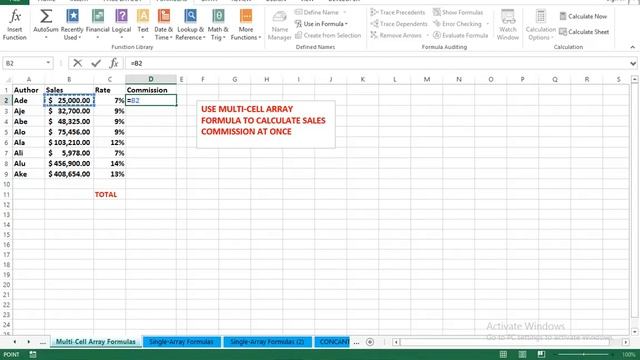Select the column B header
The image size is (640, 360).
coord(69,79)
